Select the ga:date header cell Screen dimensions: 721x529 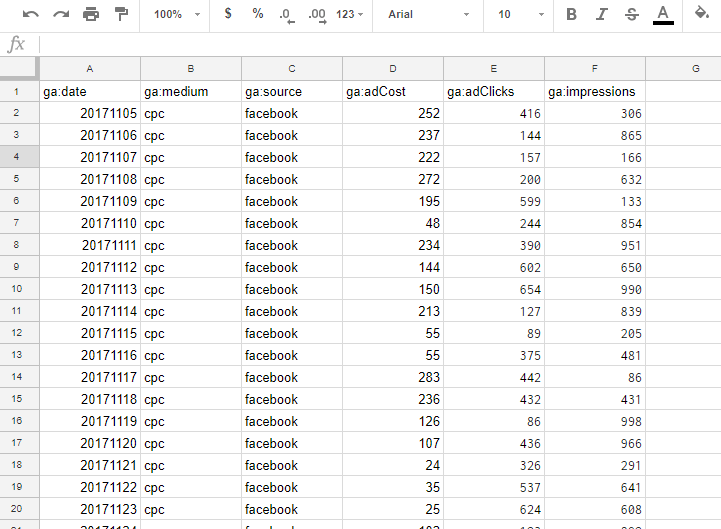90,91
